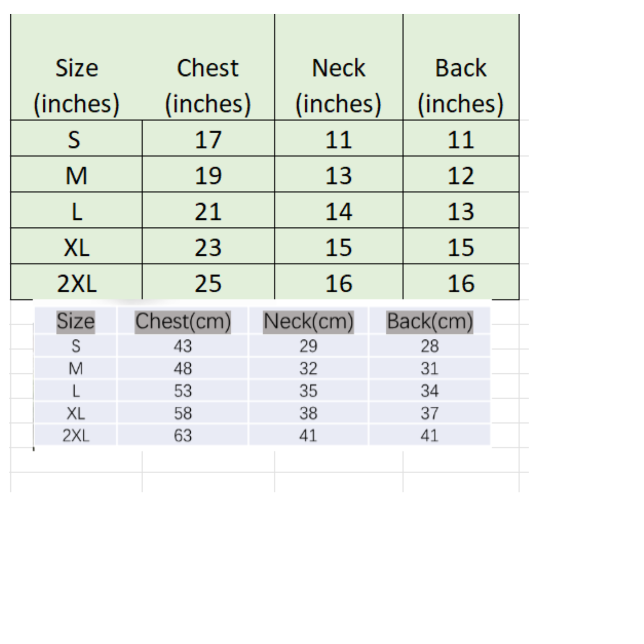This screenshot has height=644, width=644.
Task: Click the highlighted Chest(cm) header
Action: (x=183, y=321)
